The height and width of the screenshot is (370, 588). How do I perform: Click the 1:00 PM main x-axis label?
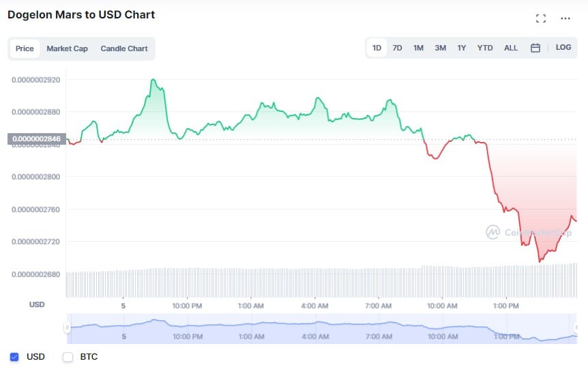pyautogui.click(x=506, y=306)
